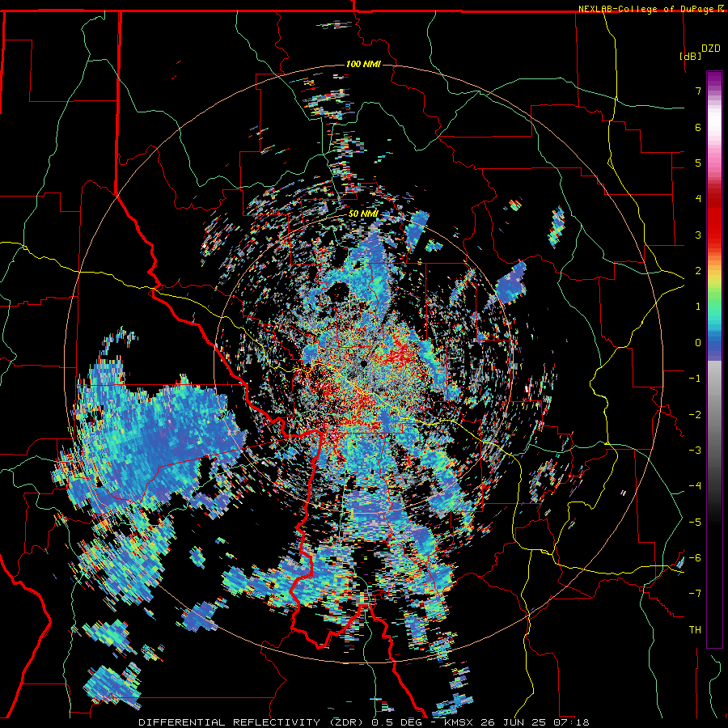Click the -2 value on color scale
728x728 pixels.
click(x=695, y=415)
